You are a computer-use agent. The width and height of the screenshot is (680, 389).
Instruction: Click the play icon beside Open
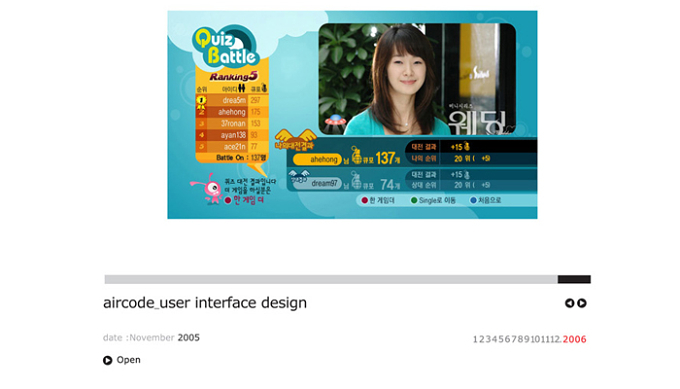pos(108,360)
